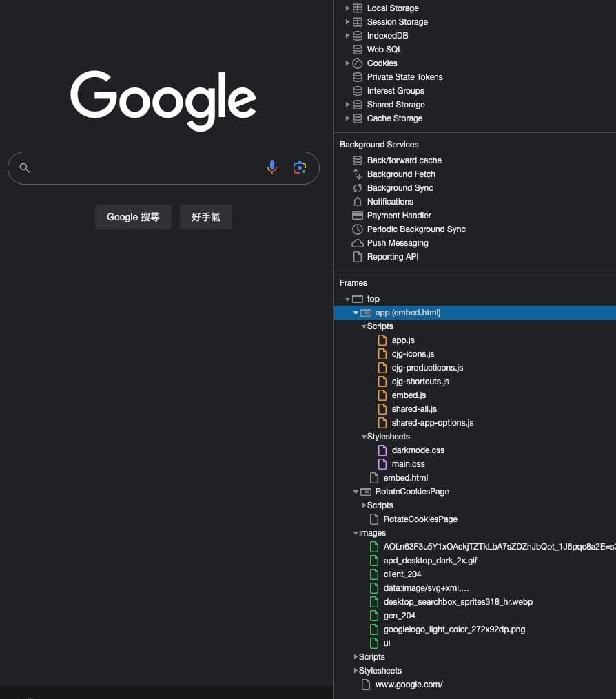This screenshot has height=699, width=616.
Task: Collapse the Scripts list under embed.html
Action: tap(364, 326)
